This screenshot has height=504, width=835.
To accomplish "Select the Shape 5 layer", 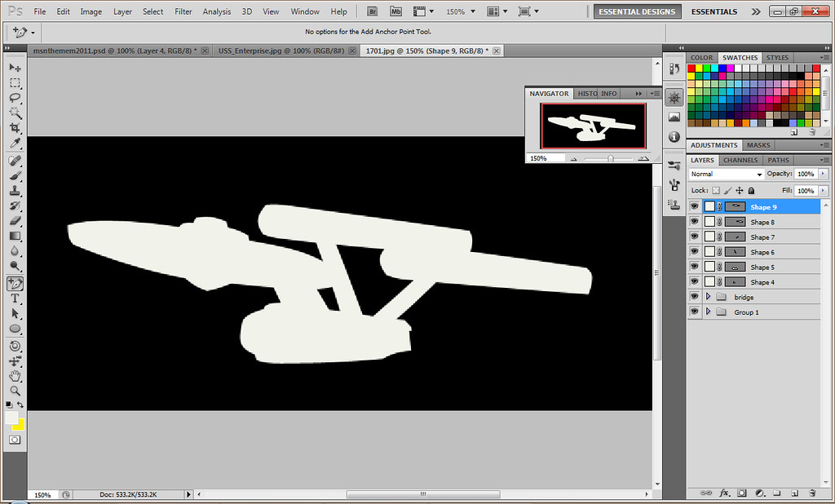I will pos(762,267).
